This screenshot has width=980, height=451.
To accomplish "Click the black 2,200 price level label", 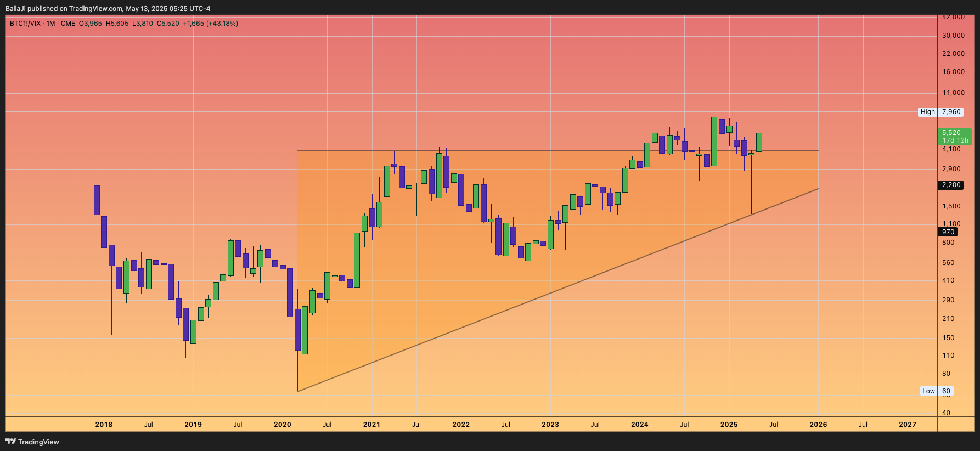I will (951, 185).
